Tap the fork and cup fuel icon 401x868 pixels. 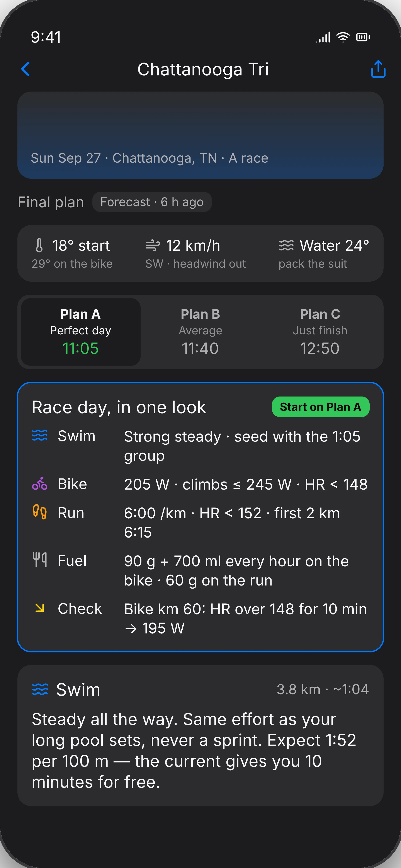tap(40, 560)
